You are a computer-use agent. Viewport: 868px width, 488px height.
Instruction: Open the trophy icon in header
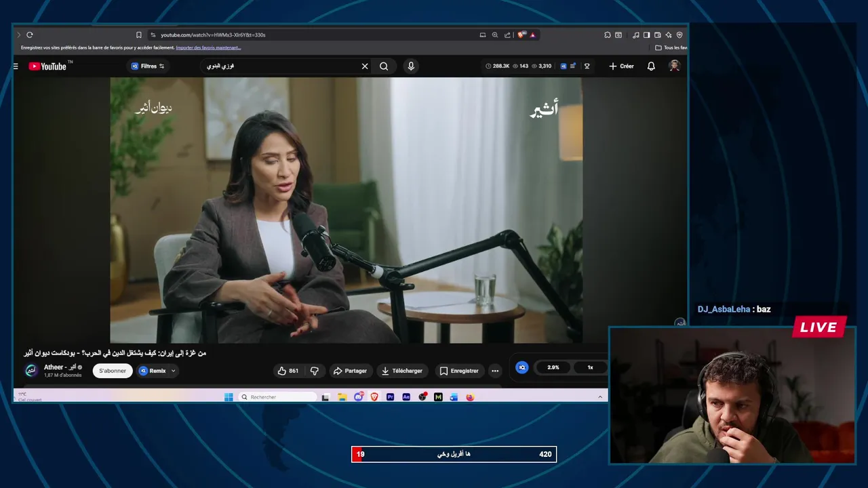(x=587, y=66)
